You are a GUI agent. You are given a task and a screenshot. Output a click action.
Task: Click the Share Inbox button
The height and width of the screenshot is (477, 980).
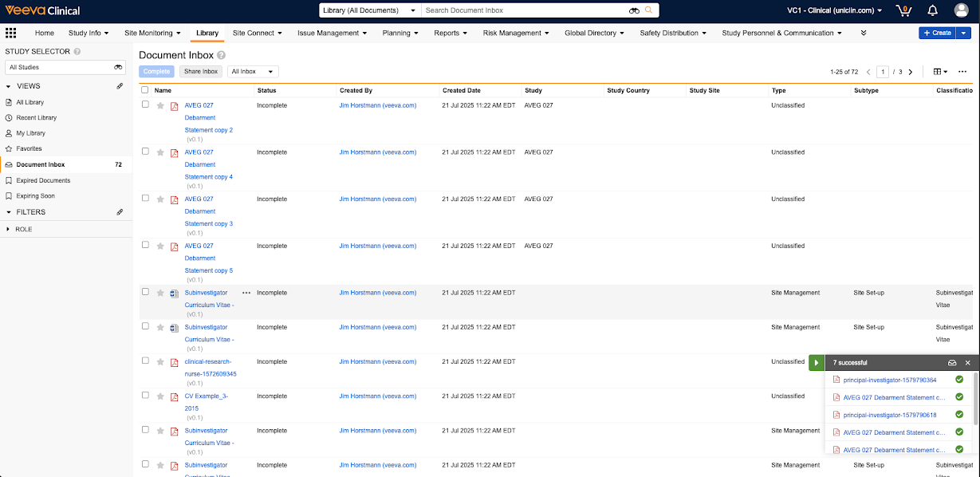(200, 72)
